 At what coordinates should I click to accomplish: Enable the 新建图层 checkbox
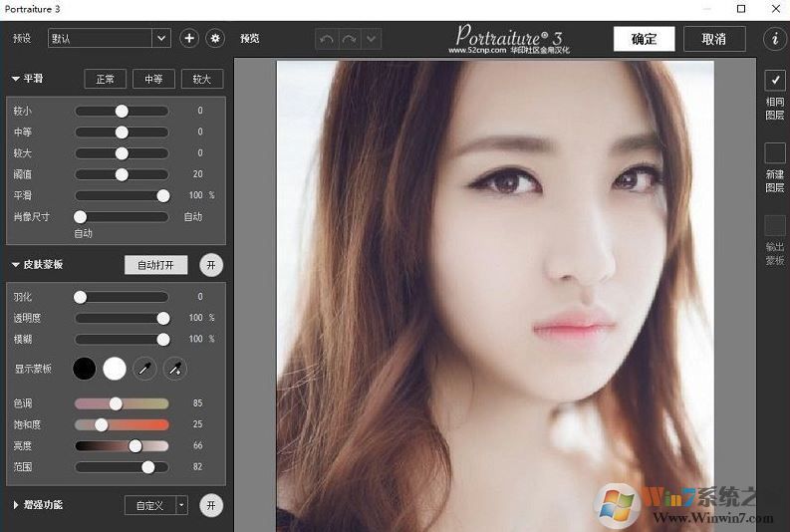click(x=774, y=152)
